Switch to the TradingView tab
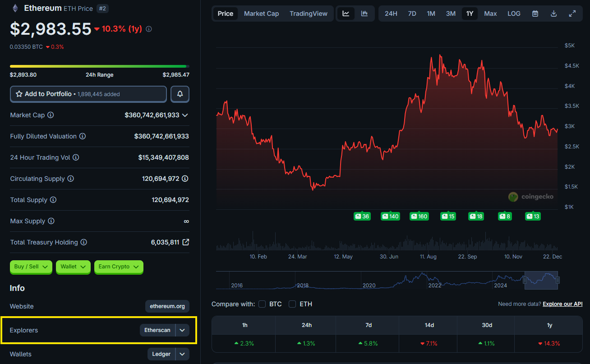The height and width of the screenshot is (364, 590). pyautogui.click(x=309, y=14)
